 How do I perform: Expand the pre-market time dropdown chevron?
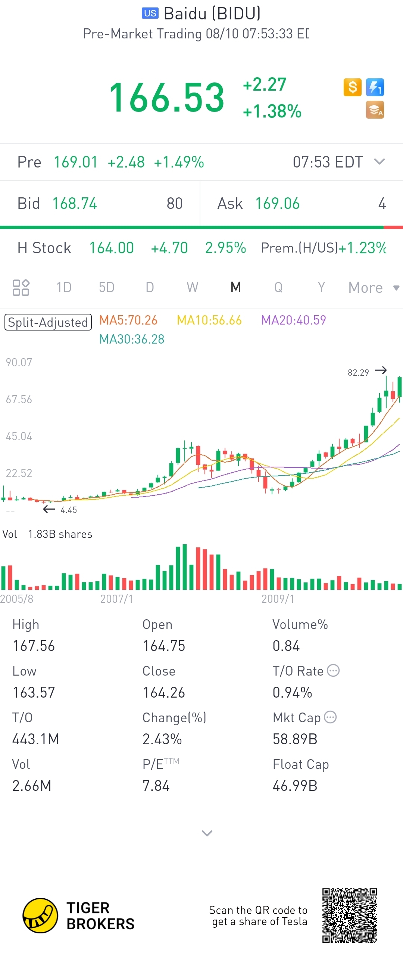pyautogui.click(x=379, y=162)
